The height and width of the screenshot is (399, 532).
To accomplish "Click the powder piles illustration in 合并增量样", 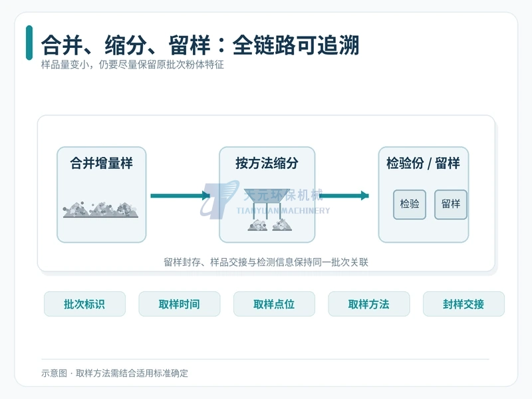I will (x=101, y=209).
